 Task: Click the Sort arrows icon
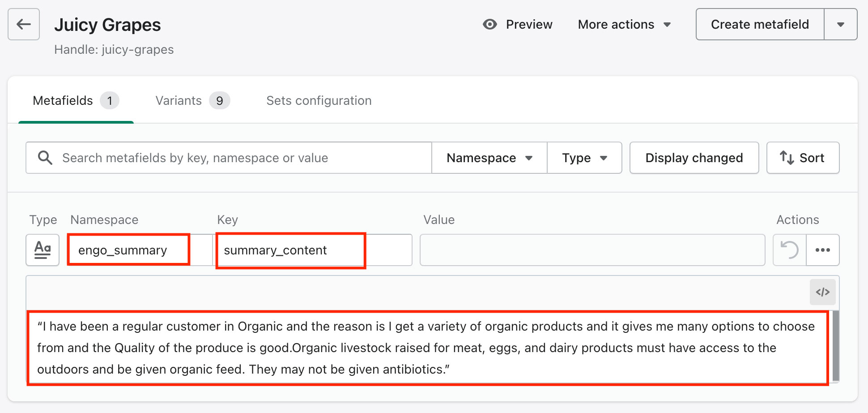click(x=787, y=158)
